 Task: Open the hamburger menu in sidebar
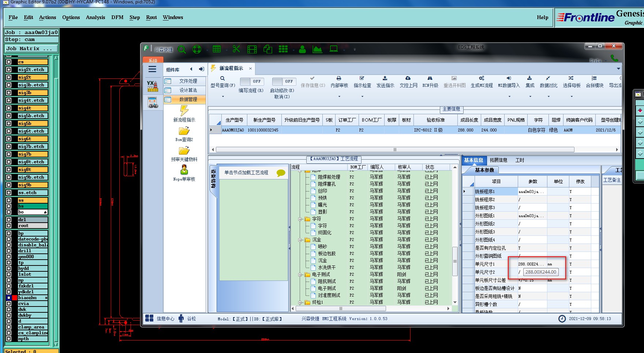click(152, 69)
